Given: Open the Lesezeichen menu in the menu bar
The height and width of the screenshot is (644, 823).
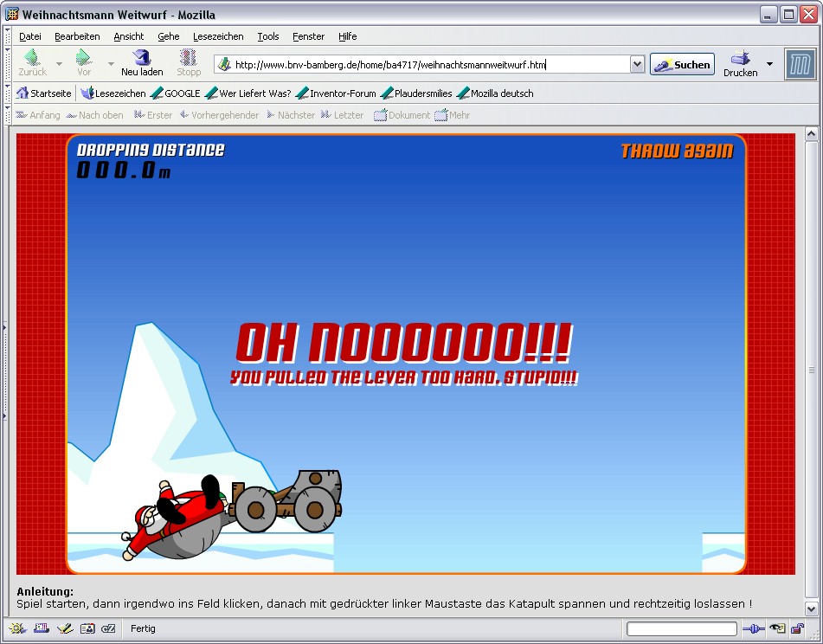Looking at the screenshot, I should [218, 36].
